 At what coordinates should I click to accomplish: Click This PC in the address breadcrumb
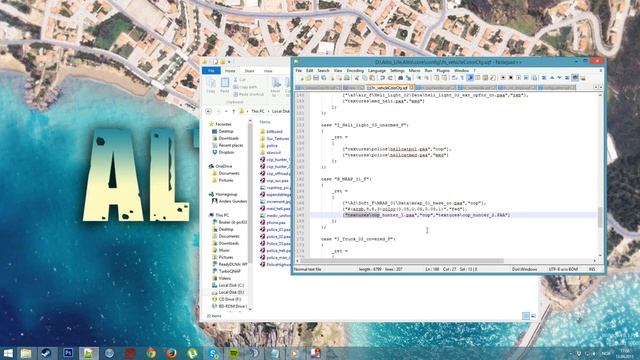coord(258,111)
